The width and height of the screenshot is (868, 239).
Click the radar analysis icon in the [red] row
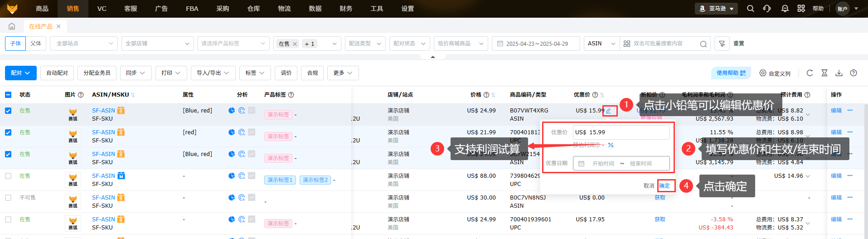coord(242,132)
